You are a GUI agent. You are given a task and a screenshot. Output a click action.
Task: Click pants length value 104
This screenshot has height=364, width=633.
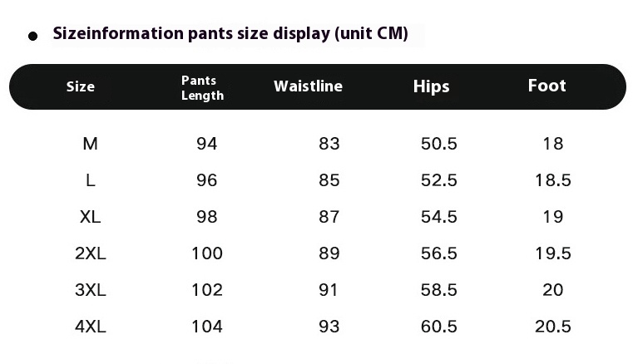[207, 326]
